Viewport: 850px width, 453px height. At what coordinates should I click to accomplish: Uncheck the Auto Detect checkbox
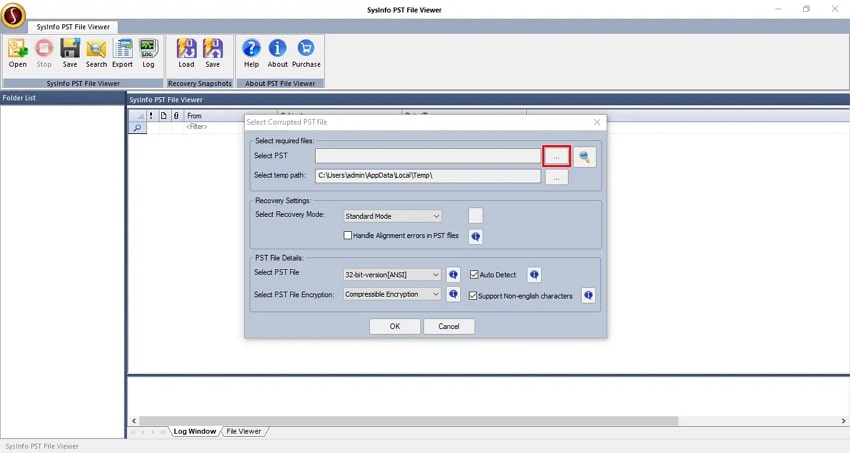pyautogui.click(x=474, y=275)
